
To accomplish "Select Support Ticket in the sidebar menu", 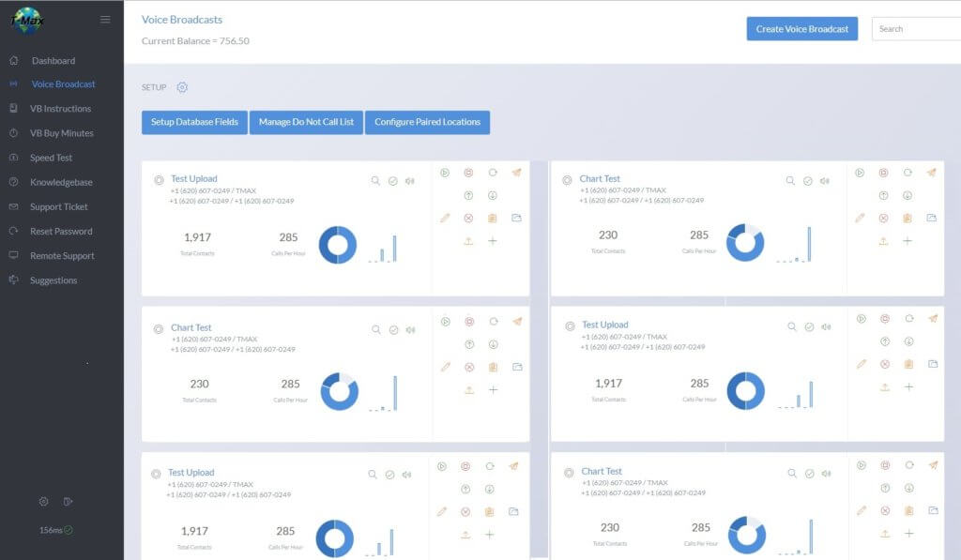I will [x=59, y=206].
